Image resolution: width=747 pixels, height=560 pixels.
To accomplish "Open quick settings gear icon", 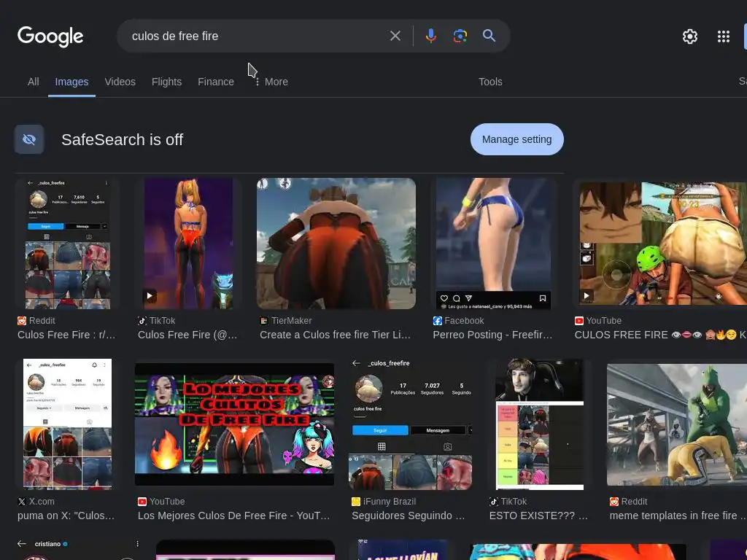I will click(690, 36).
